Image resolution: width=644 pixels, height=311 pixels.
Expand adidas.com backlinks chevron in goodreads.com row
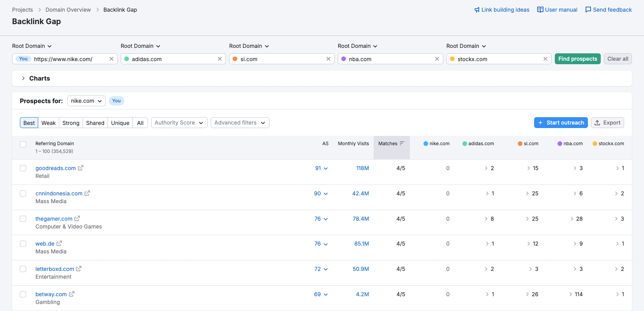[x=486, y=168]
